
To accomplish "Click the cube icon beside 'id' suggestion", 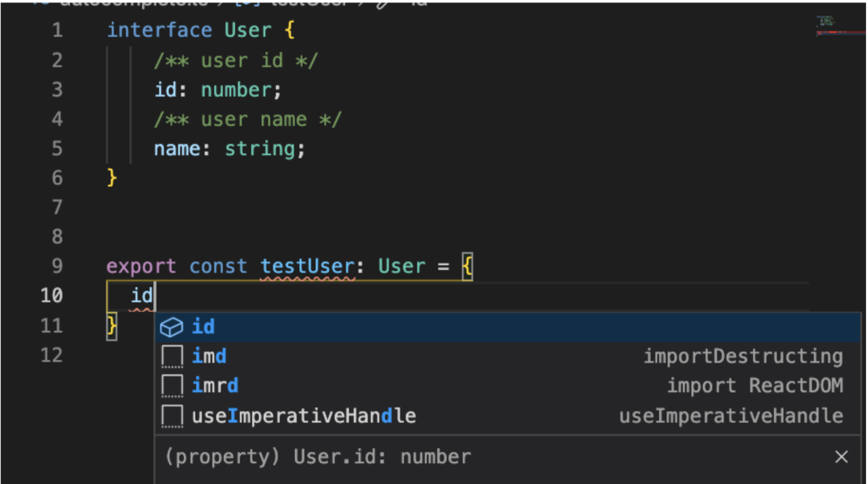I will point(172,327).
